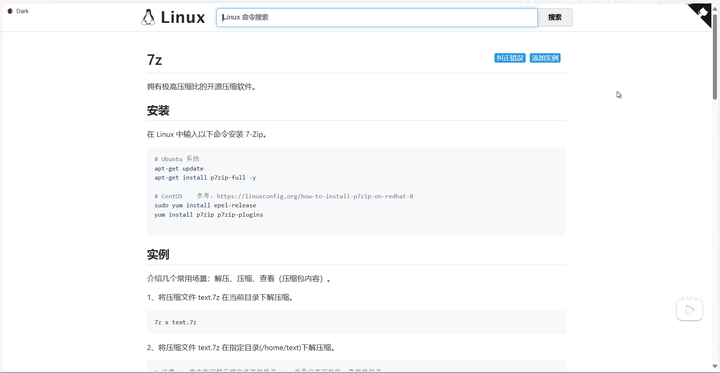Screen dimensions: 720x373
Task: Click the bilibili play watermark button
Action: [689, 309]
